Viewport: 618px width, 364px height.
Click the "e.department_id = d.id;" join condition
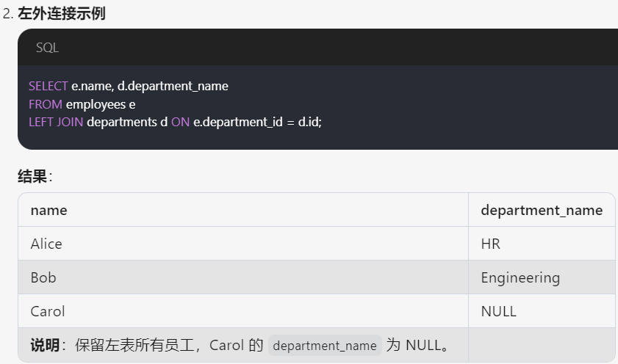[257, 122]
